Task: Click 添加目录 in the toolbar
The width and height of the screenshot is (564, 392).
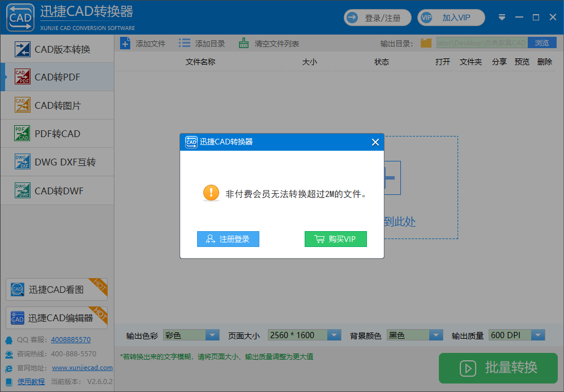Action: tap(202, 44)
